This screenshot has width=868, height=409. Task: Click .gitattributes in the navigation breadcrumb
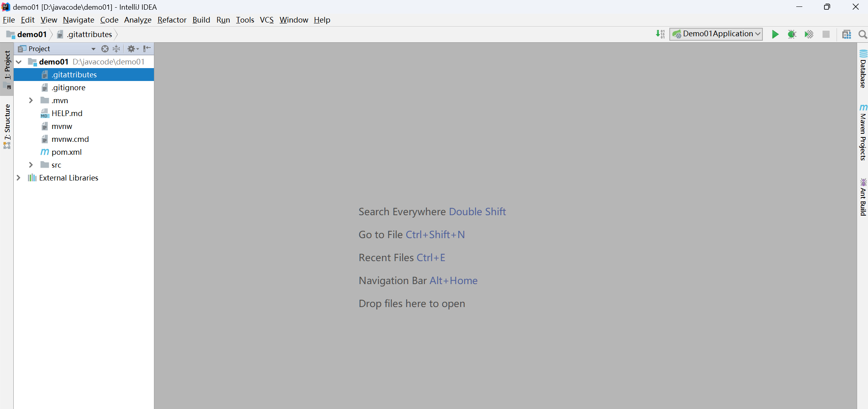pyautogui.click(x=85, y=34)
